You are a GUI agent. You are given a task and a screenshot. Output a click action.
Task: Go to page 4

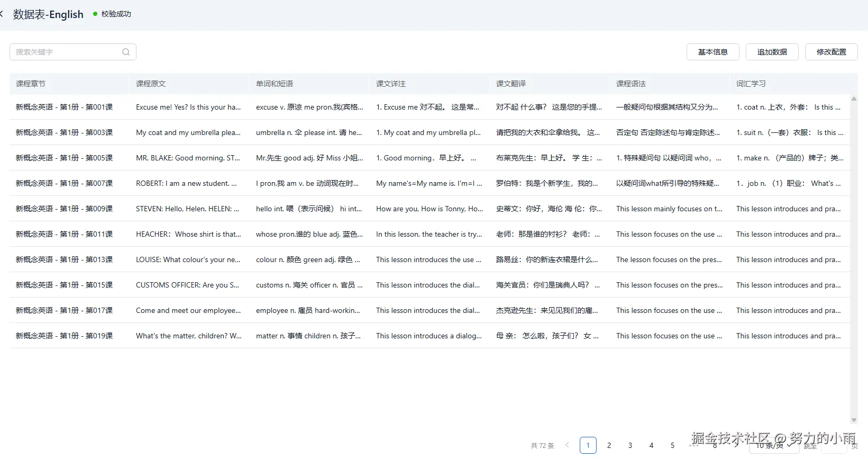(x=652, y=445)
